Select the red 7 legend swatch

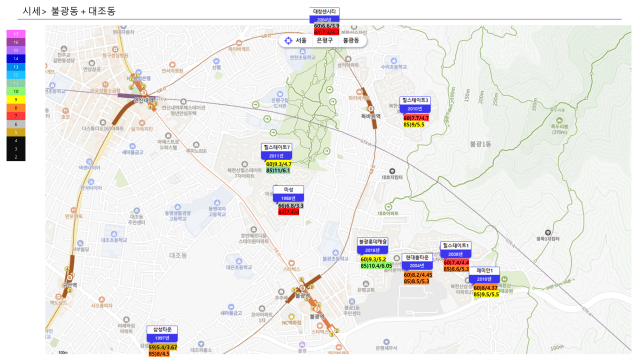click(x=16, y=116)
